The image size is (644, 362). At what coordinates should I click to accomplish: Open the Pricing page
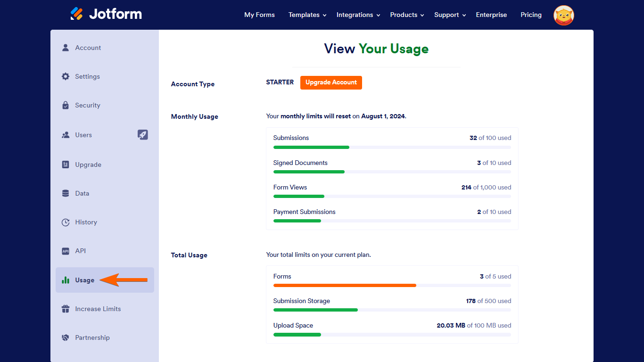coord(531,15)
